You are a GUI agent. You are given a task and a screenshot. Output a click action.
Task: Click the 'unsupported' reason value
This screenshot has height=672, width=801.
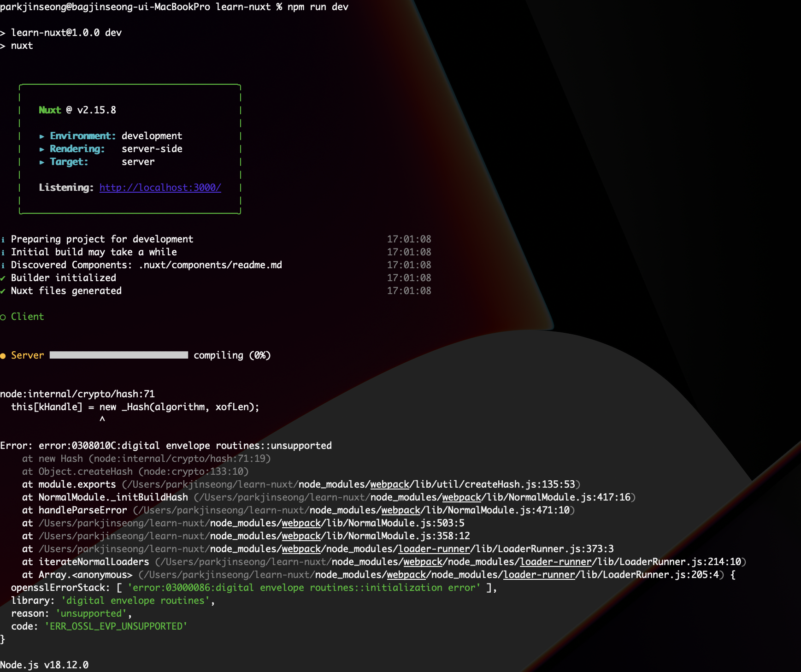pyautogui.click(x=91, y=613)
